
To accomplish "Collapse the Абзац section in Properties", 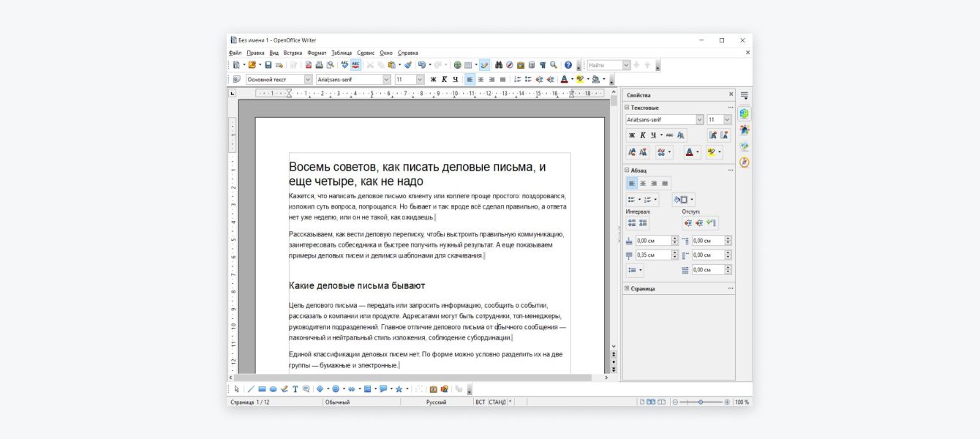I will (627, 171).
